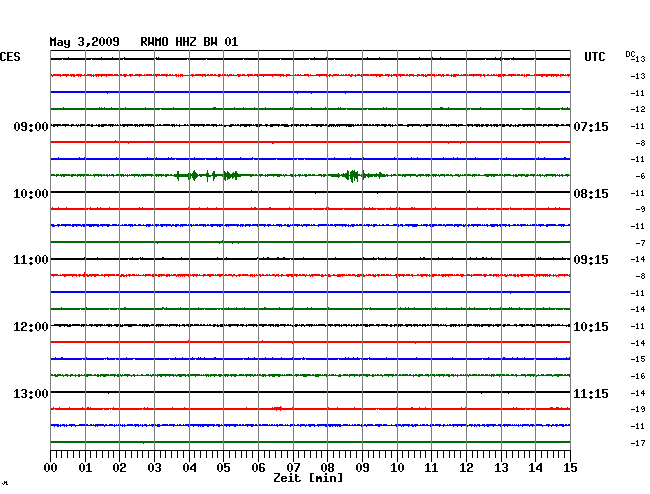
Task: Click the DC offset value "-6"
Action: click(640, 176)
